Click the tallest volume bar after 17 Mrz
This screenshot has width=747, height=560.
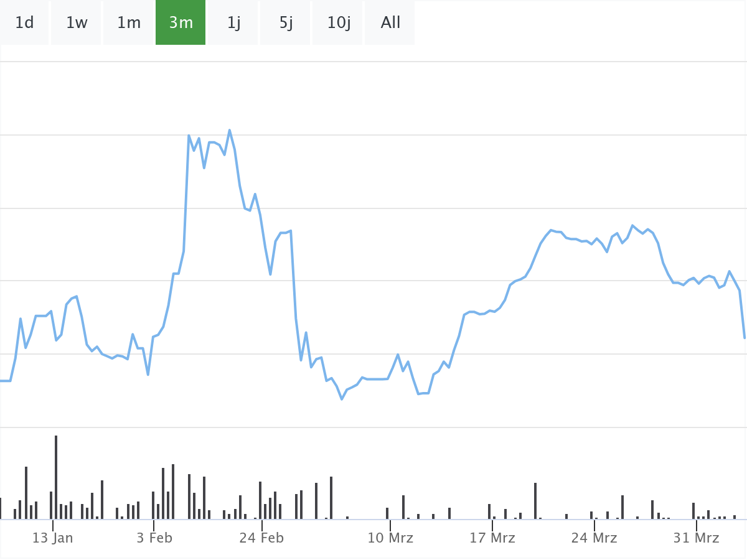click(535, 500)
